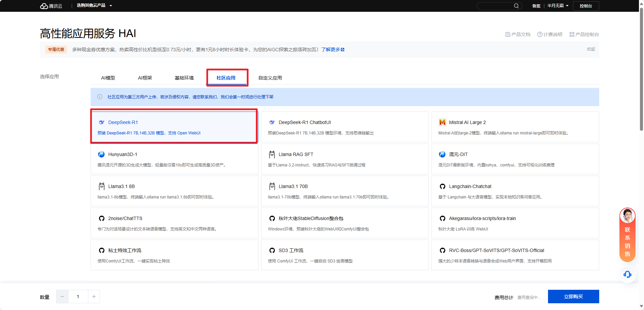Click the 混元-DIT blue swirl icon
The image size is (644, 310).
pyautogui.click(x=442, y=154)
